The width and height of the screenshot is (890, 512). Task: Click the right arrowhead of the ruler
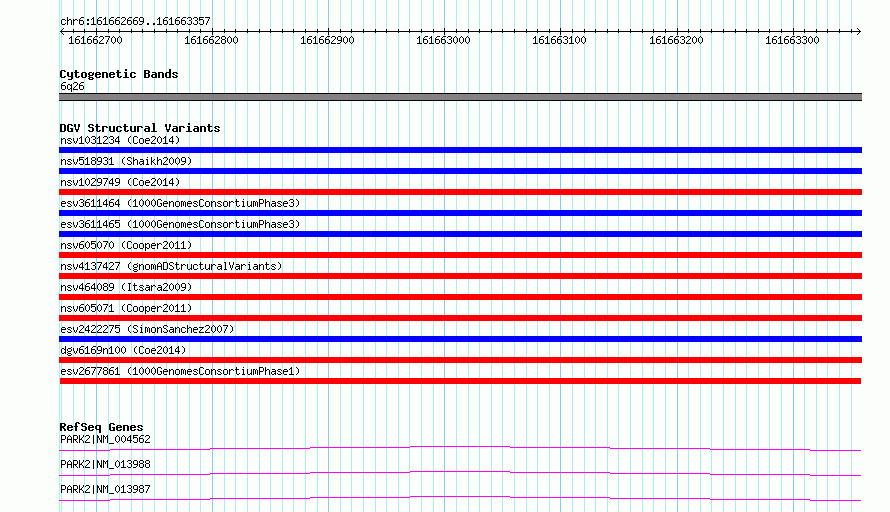pos(858,31)
